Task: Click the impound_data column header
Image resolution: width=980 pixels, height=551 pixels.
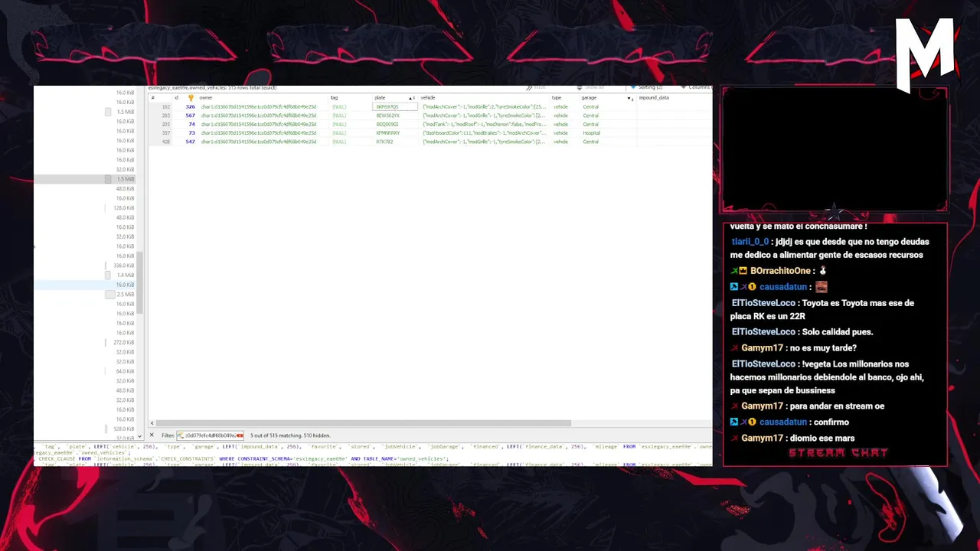Action: click(672, 98)
